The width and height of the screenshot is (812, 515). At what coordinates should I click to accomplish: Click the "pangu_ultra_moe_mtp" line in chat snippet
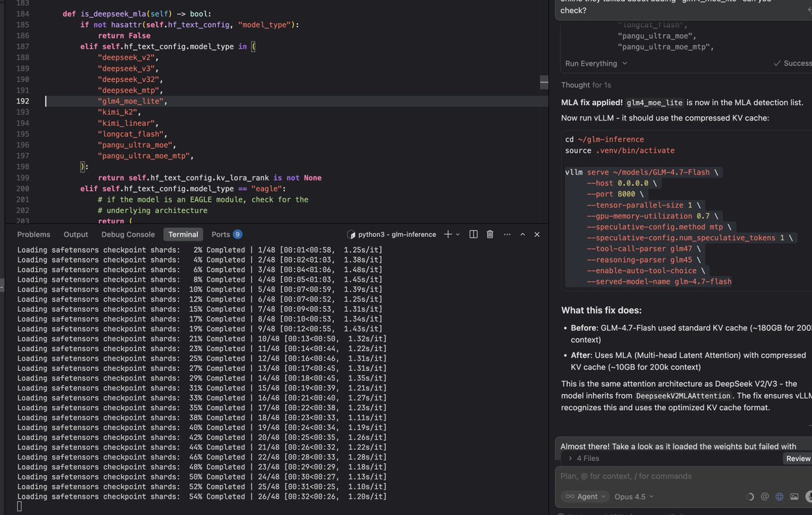(x=666, y=47)
